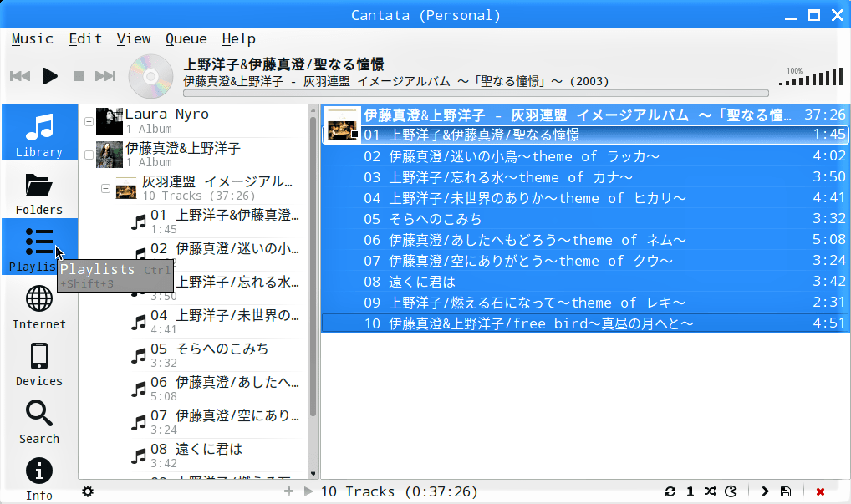Click queue album cover thumbnail
851x504 pixels.
coord(343,125)
